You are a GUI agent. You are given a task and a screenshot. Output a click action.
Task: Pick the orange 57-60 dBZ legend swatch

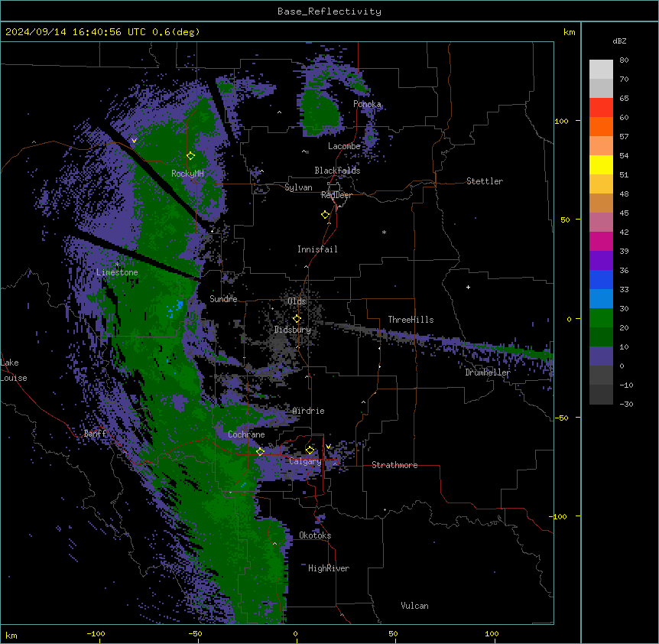click(601, 126)
